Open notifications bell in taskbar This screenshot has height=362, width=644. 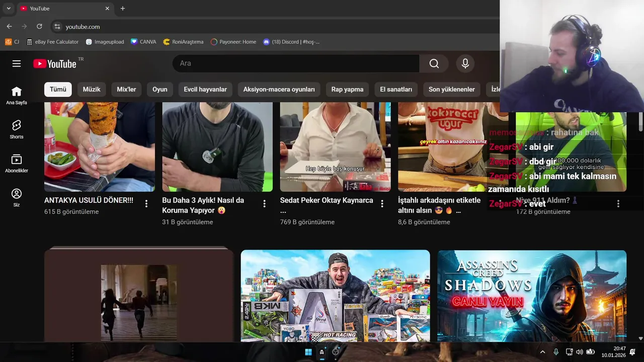tap(633, 352)
